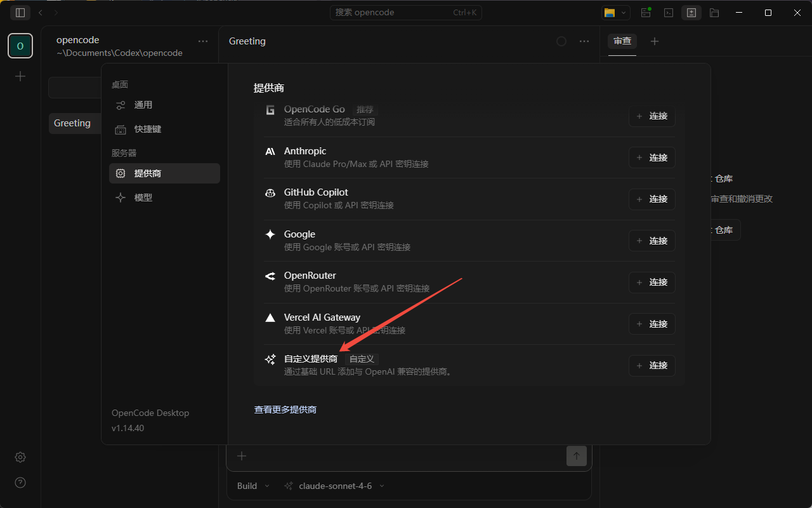Screen dimensions: 812x508
Task: Click the '使用 Copilot 或 API 密钥连接' description
Action: (339, 205)
